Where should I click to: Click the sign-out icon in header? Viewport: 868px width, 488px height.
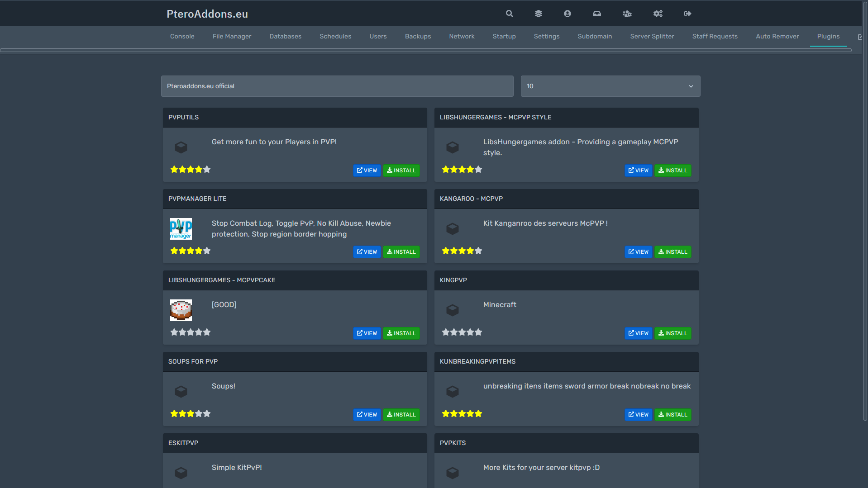click(687, 14)
